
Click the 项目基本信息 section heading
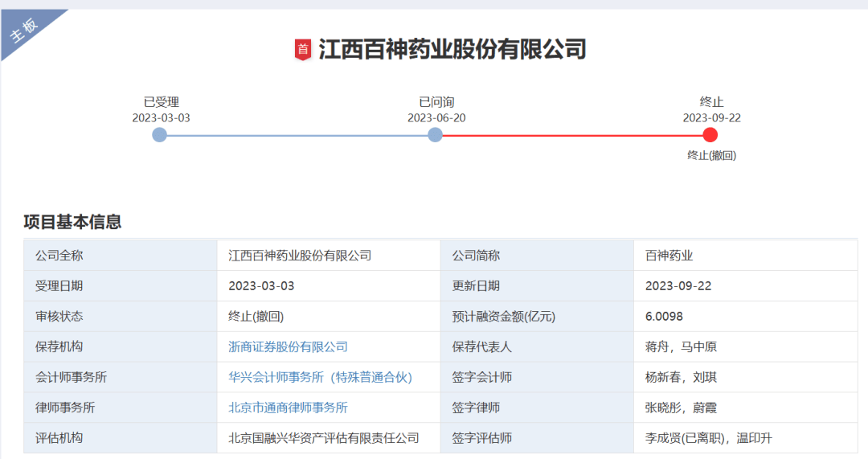[72, 222]
